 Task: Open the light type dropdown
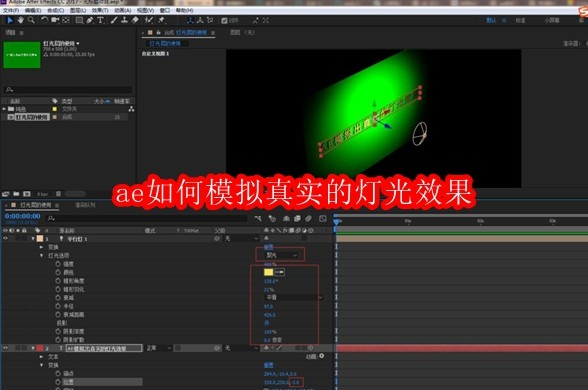(x=281, y=255)
